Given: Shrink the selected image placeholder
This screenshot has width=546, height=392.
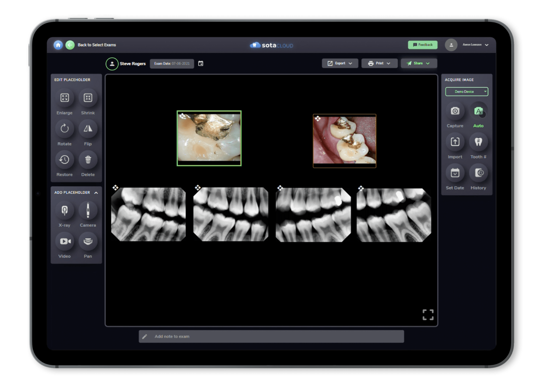Looking at the screenshot, I should click(88, 98).
